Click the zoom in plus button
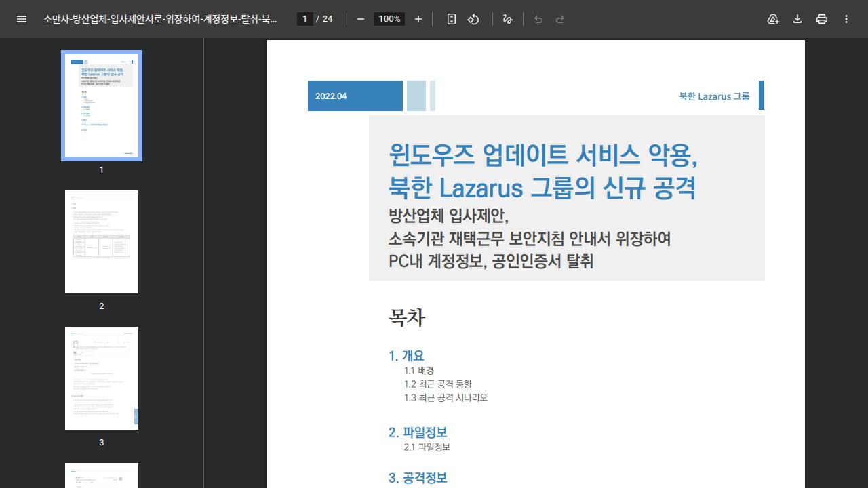The height and width of the screenshot is (488, 868). 418,19
